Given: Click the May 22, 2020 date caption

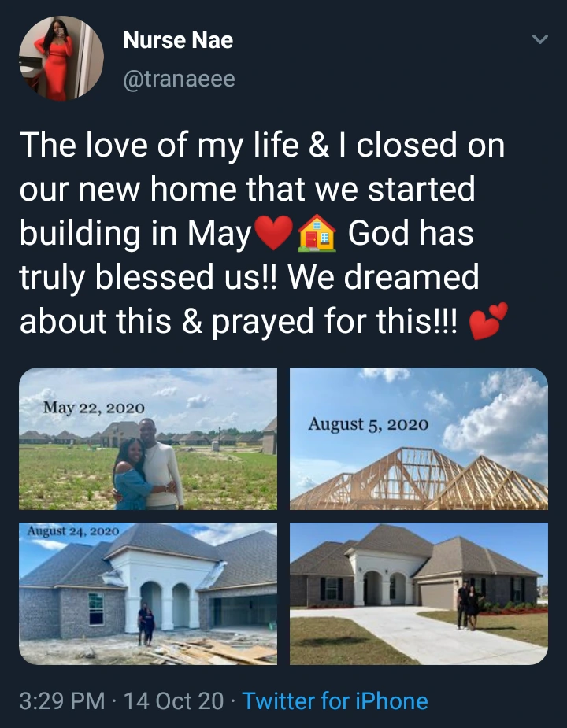Looking at the screenshot, I should [x=94, y=408].
